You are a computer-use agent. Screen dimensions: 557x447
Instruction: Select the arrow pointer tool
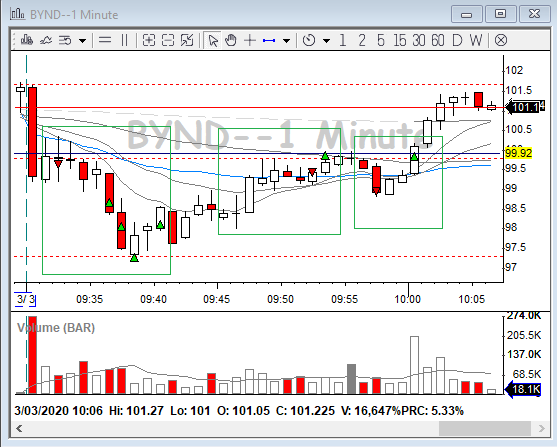coord(213,40)
